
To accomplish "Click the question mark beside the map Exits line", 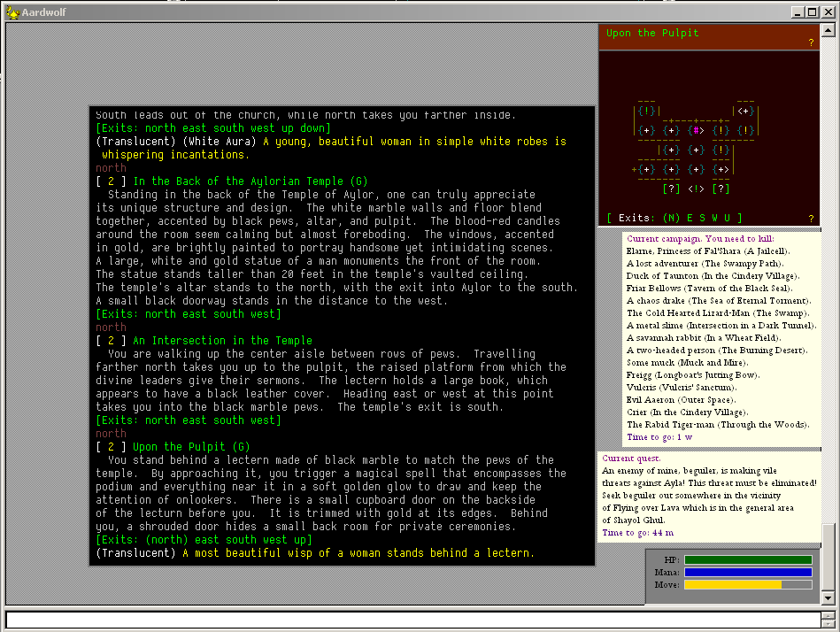I will (810, 219).
